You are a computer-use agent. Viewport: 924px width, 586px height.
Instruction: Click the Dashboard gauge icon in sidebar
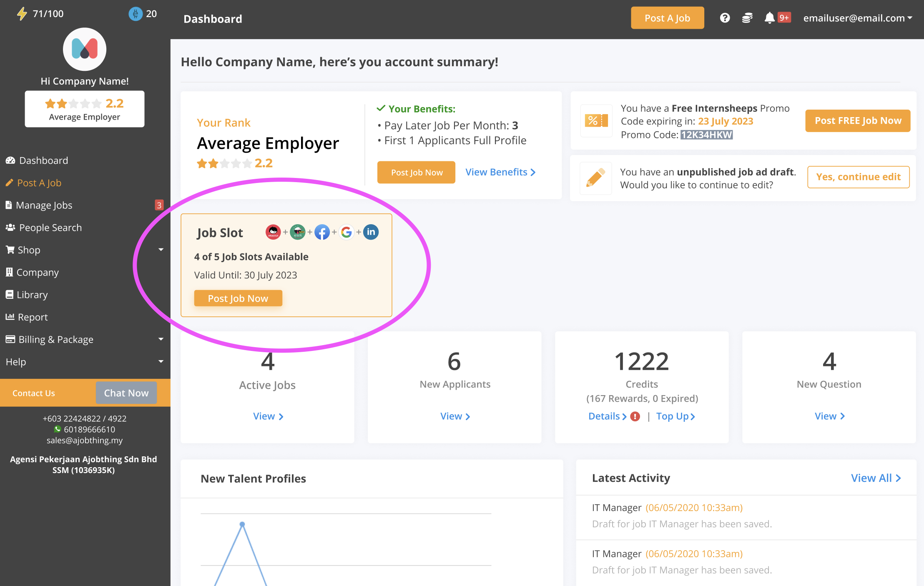click(10, 160)
